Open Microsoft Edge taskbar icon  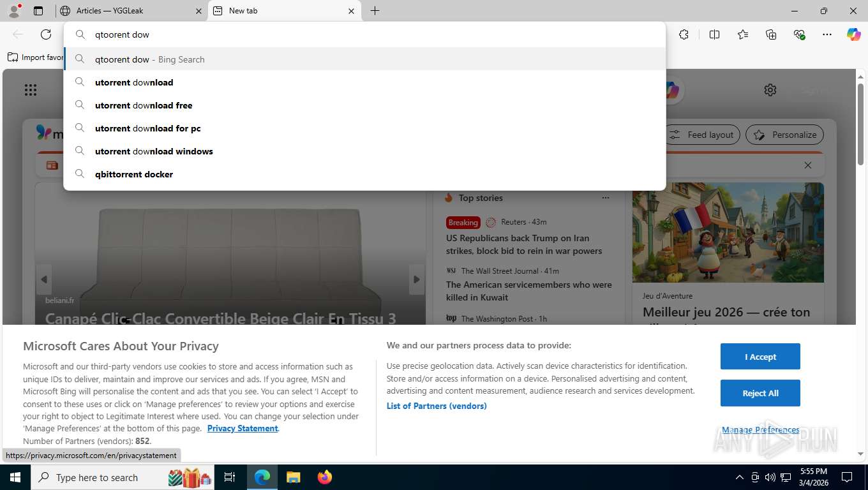[262, 477]
